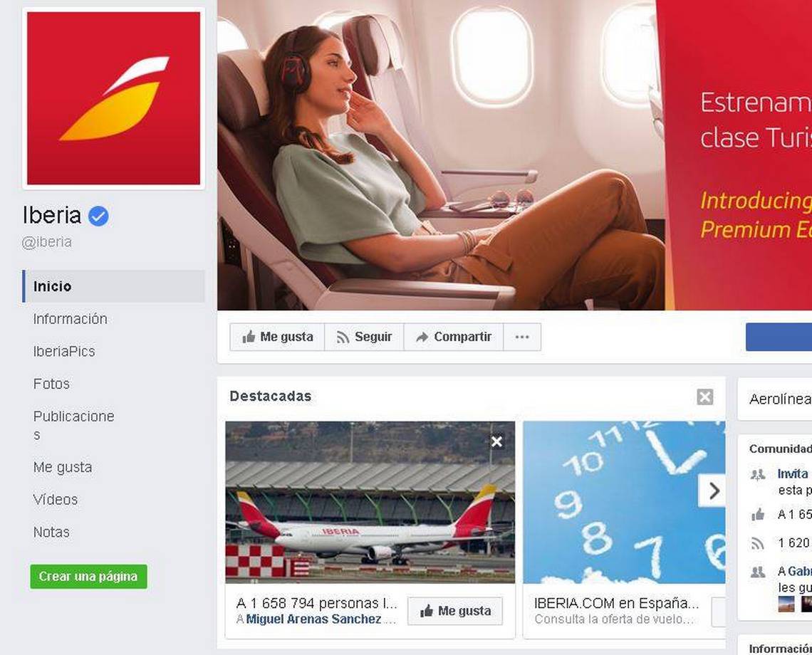Dismiss the Iberia airplane featured card

[x=496, y=441]
